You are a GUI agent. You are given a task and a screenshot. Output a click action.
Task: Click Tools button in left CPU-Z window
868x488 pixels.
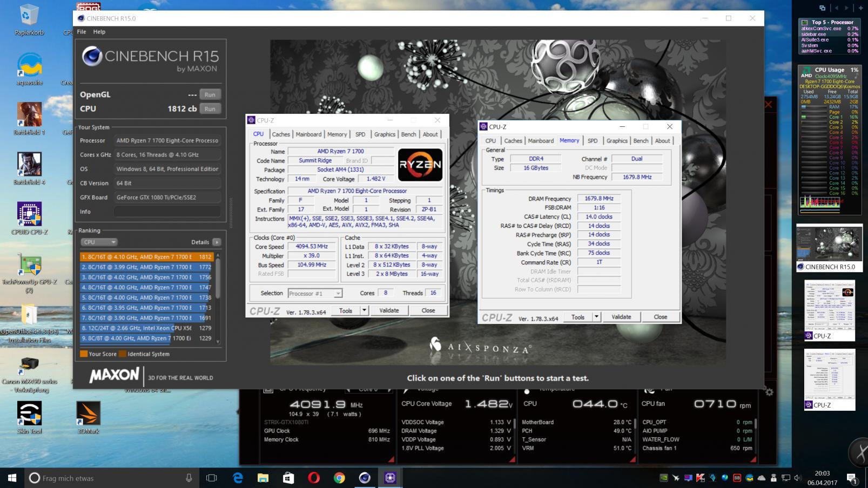[346, 310]
